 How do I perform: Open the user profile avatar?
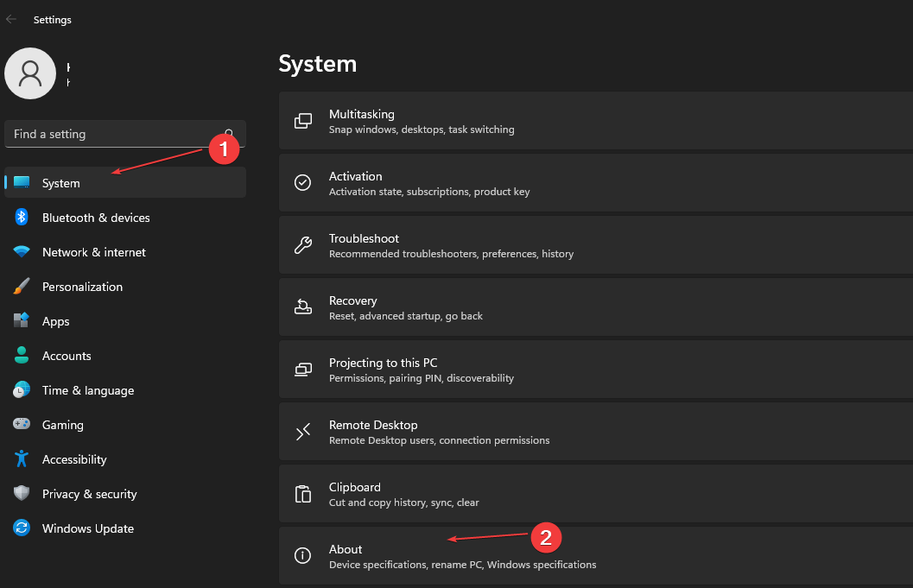(x=30, y=73)
